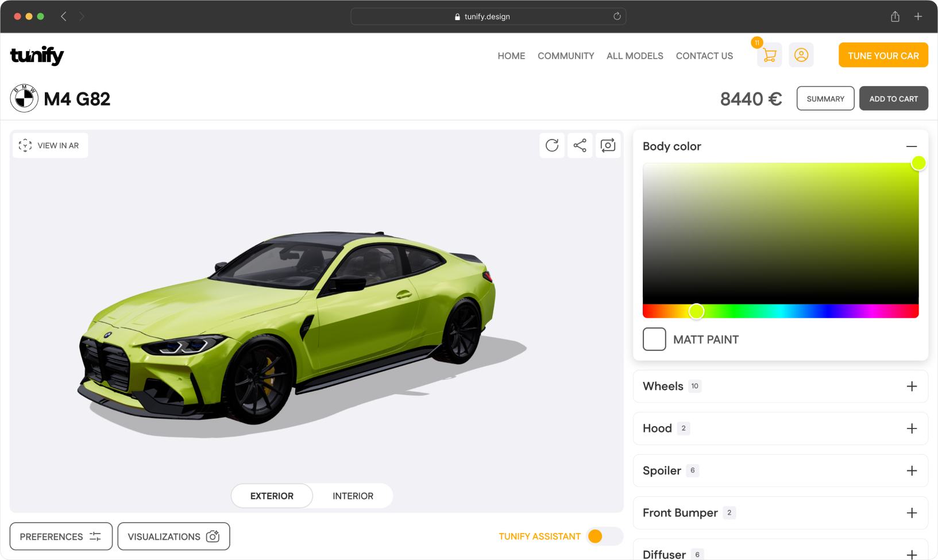Click the rainbow hue slider bar
The image size is (938, 560).
[x=804, y=311]
